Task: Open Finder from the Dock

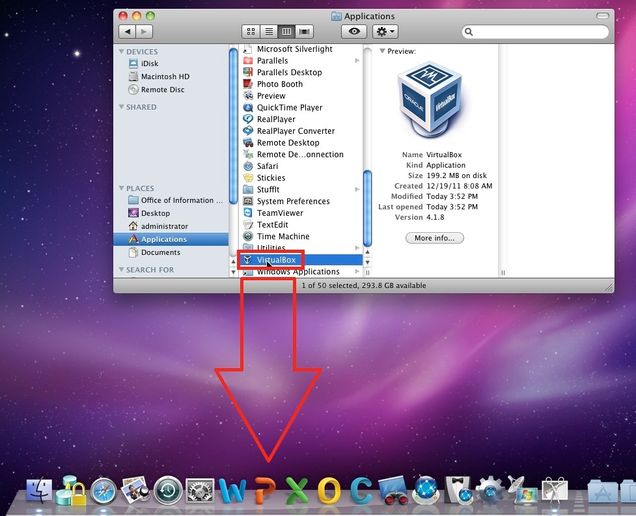Action: [39, 491]
